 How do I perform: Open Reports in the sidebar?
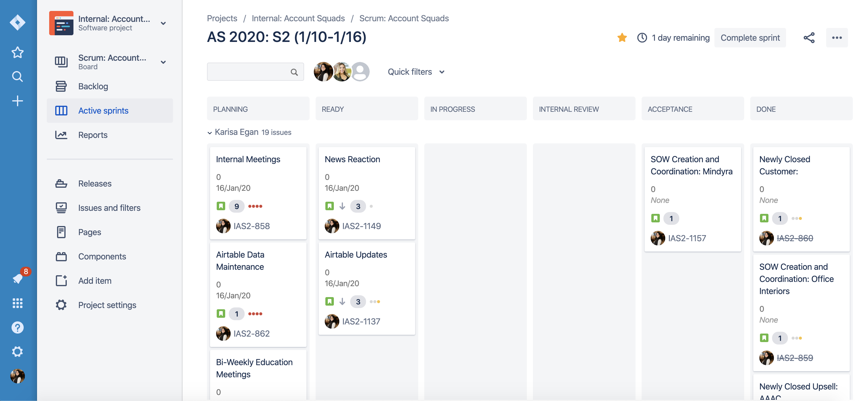110,135
